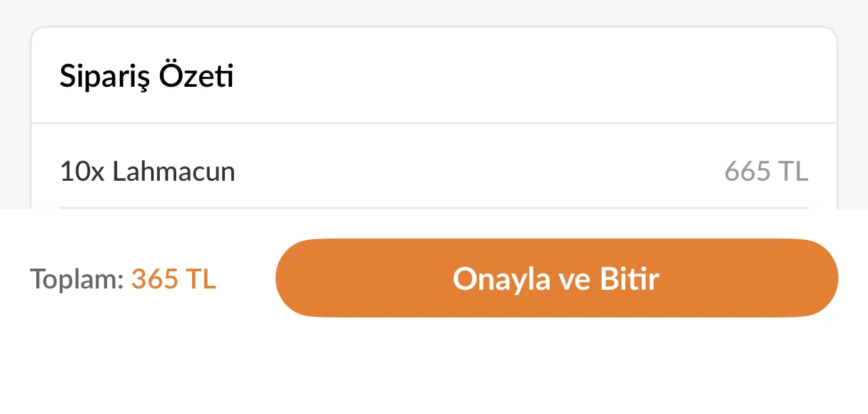Click the 665 TL item price
The image size is (868, 414).
click(766, 172)
